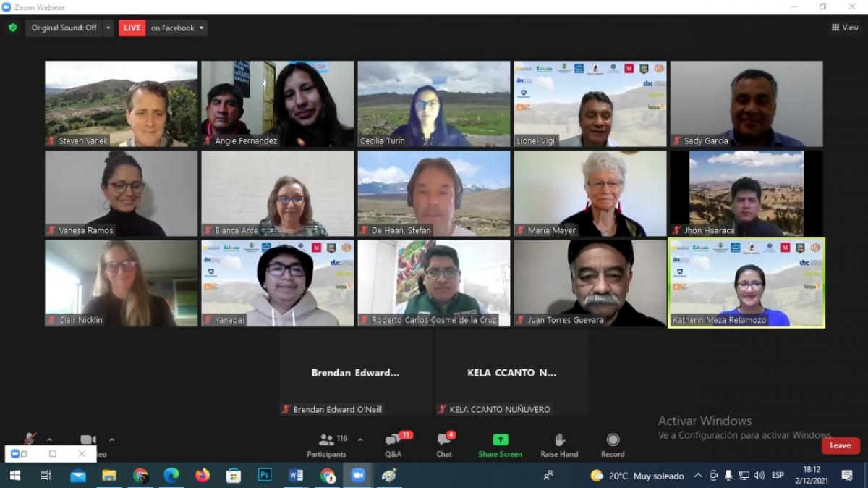The image size is (868, 488).
Task: Unmute the microphone in Zoom toolbar
Action: pyautogui.click(x=30, y=439)
